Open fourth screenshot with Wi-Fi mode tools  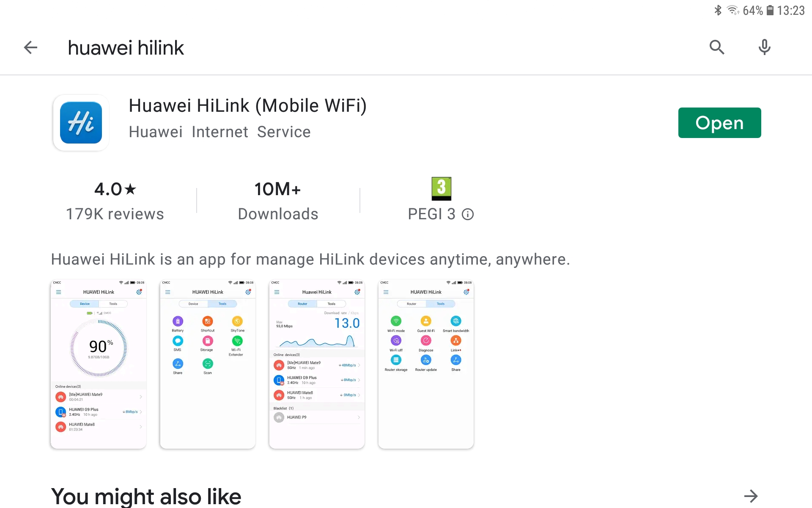[426, 364]
